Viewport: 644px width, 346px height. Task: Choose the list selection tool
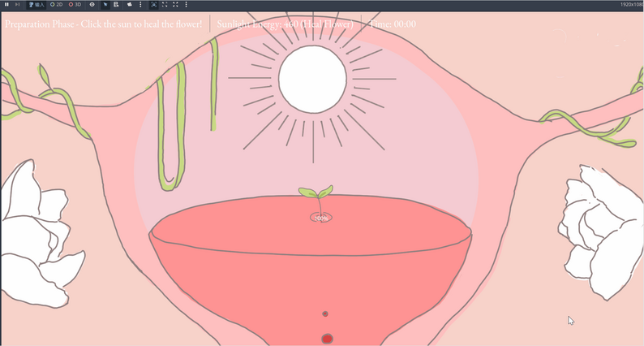(x=116, y=5)
